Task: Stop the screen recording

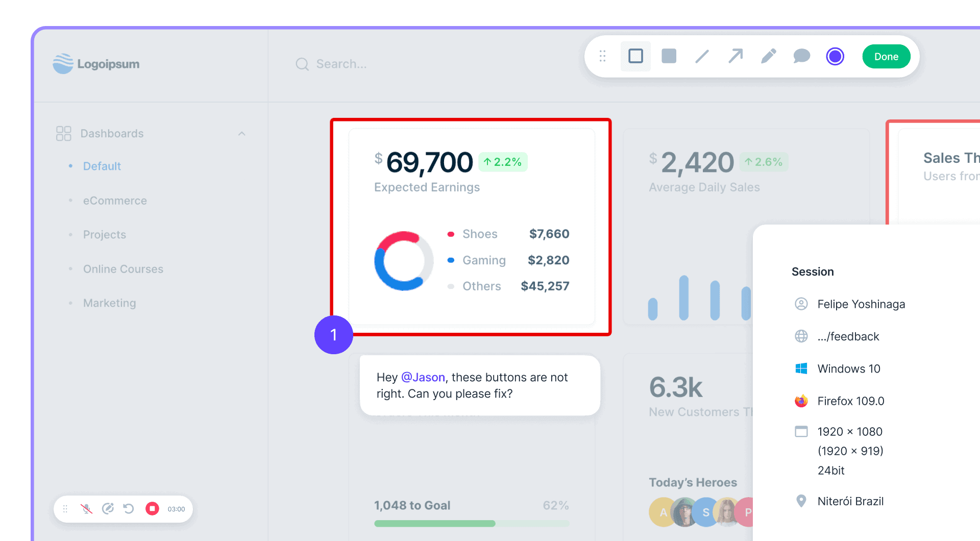Action: 152,509
